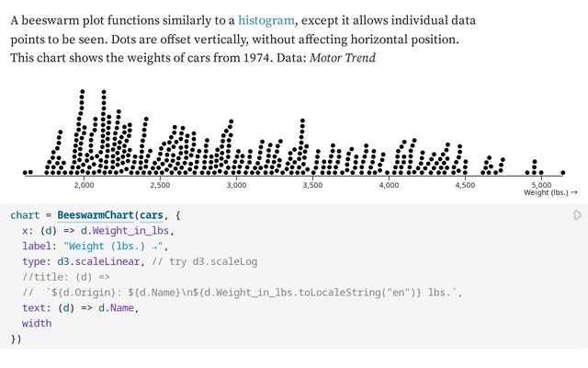Click the 4,500 axis tick label

pos(465,185)
